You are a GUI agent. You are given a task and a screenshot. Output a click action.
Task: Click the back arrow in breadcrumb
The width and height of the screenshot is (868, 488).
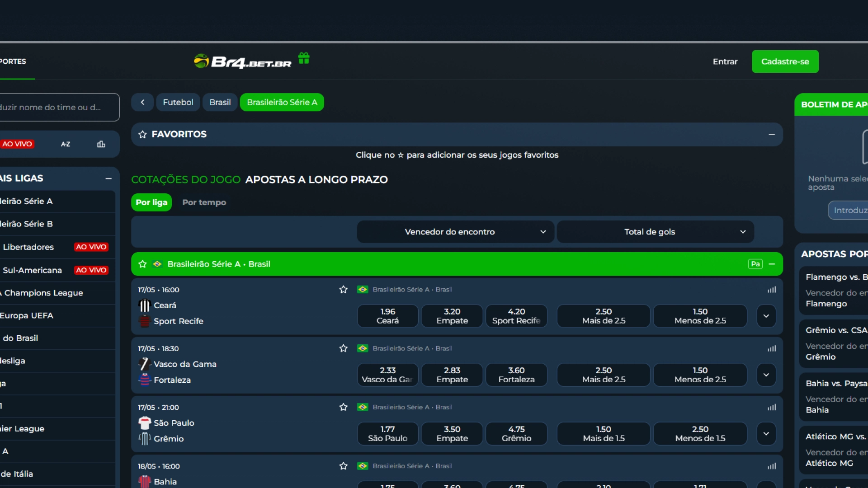click(x=142, y=102)
